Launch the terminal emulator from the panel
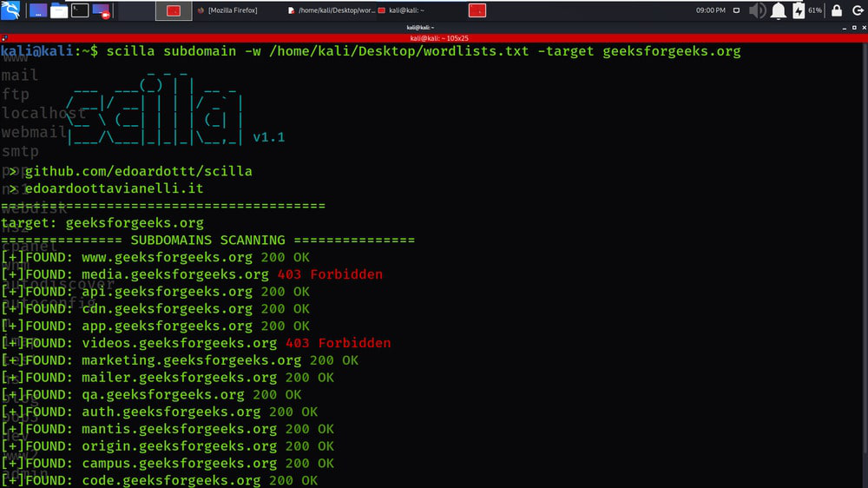The width and height of the screenshot is (868, 488). 80,10
